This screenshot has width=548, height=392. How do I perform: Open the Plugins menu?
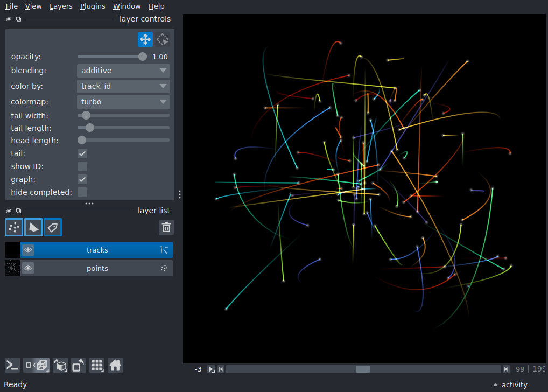click(93, 6)
